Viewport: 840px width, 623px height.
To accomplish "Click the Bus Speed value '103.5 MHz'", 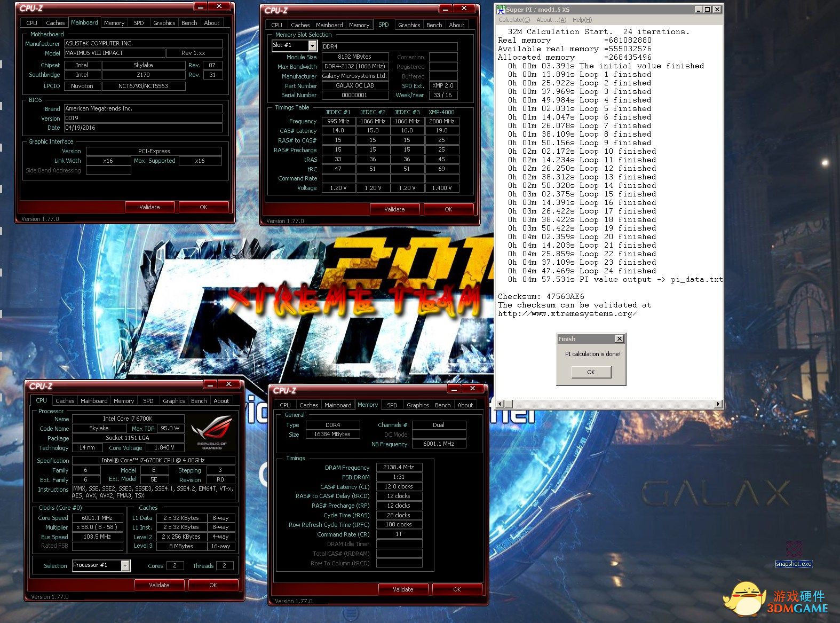I will coord(97,537).
